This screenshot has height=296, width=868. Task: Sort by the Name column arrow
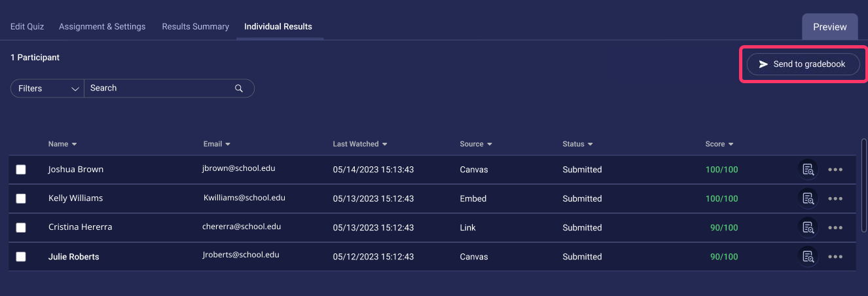(74, 144)
